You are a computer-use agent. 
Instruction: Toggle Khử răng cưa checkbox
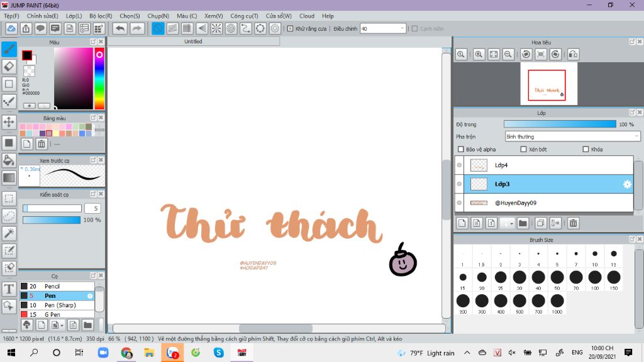290,29
